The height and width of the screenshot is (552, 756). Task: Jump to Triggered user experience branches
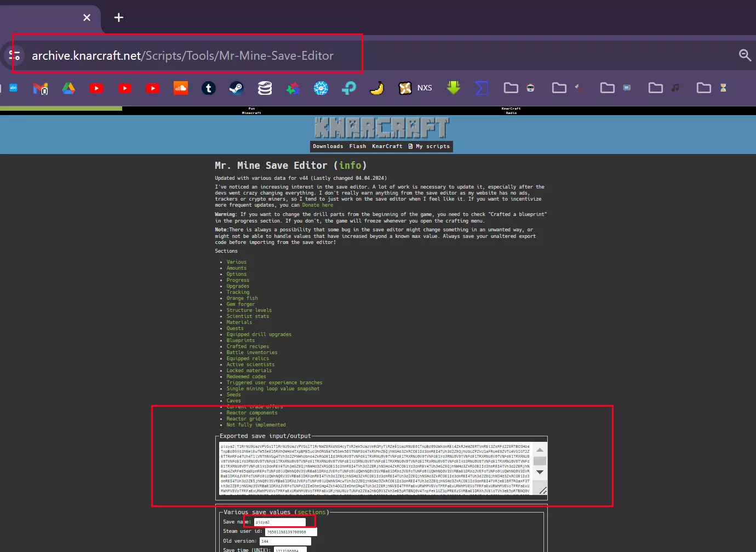pos(274,383)
